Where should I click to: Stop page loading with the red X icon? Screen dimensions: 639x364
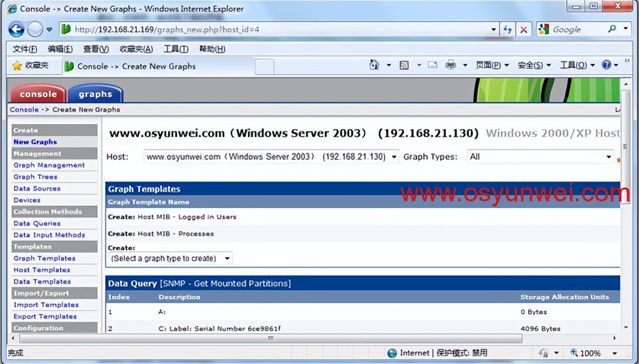pos(524,29)
